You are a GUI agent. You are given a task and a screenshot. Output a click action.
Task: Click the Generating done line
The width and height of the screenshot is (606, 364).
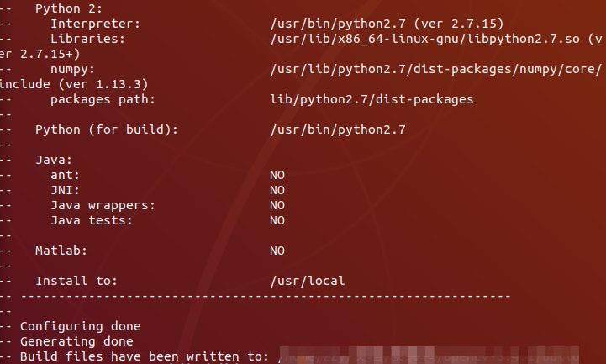click(76, 341)
